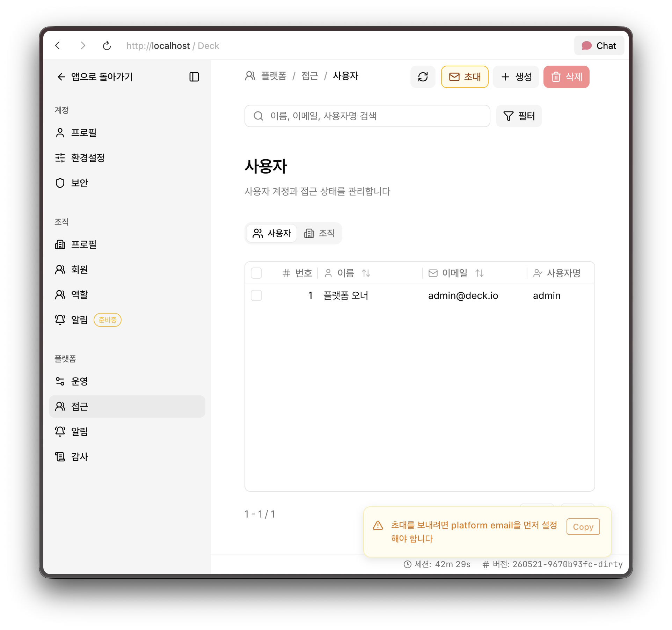Check the 플랫폼 오너 row checkbox
This screenshot has width=672, height=630.
pyautogui.click(x=256, y=295)
